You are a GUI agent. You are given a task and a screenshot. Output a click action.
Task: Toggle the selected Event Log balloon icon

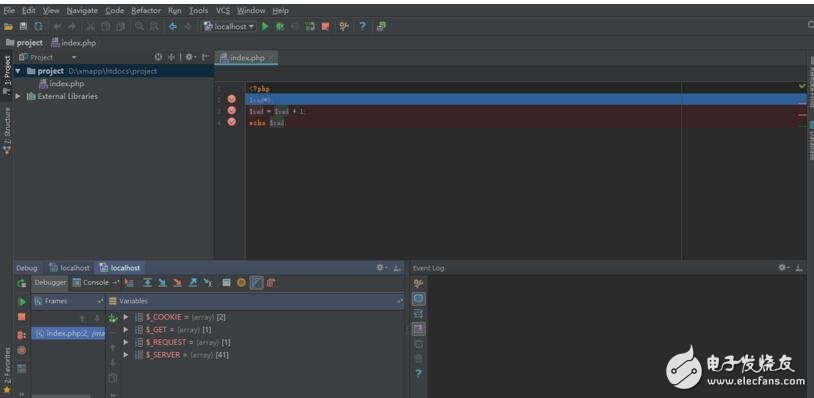(418, 298)
